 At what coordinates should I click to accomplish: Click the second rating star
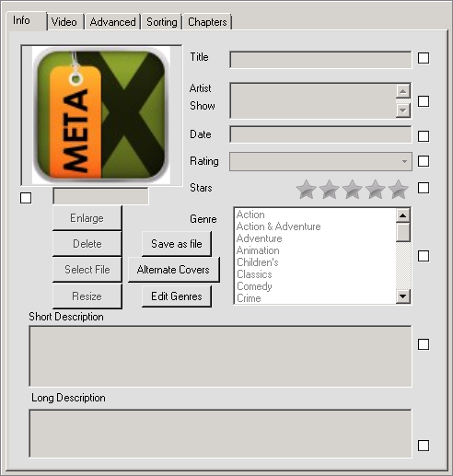tap(329, 189)
